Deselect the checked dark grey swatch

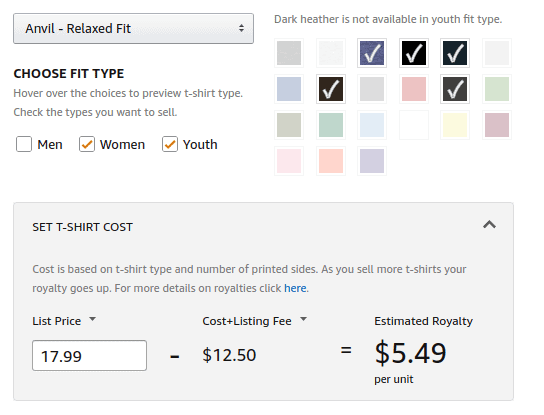455,89
